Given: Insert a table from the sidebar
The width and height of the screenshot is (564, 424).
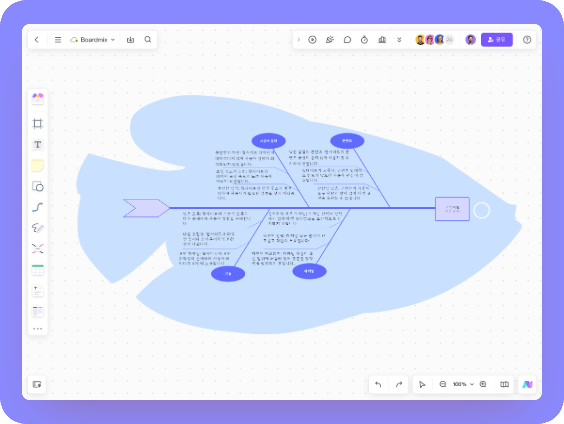Looking at the screenshot, I should click(37, 270).
